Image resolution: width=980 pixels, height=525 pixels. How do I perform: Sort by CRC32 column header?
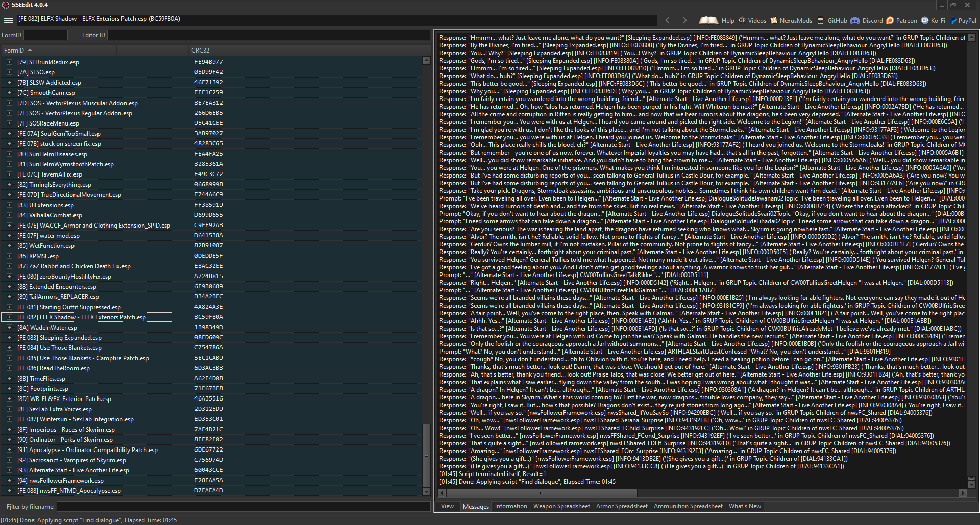(x=305, y=50)
